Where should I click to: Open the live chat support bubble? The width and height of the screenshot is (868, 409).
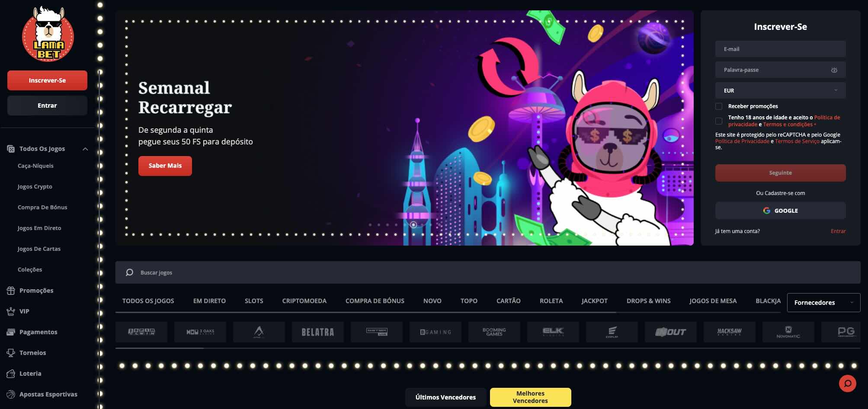(x=847, y=383)
